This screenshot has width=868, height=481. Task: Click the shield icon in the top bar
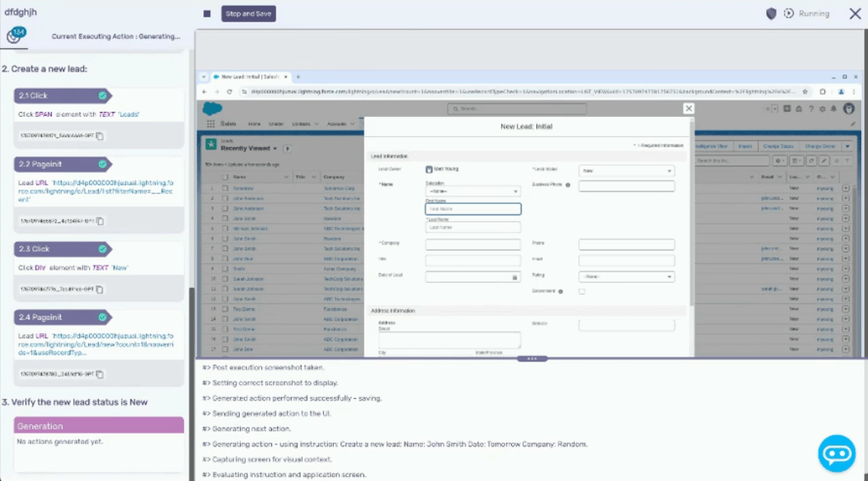pyautogui.click(x=771, y=14)
